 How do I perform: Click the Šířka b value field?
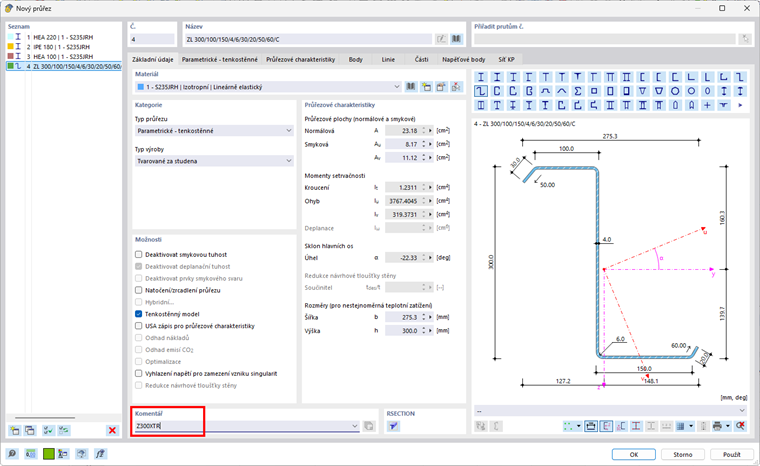tap(402, 317)
